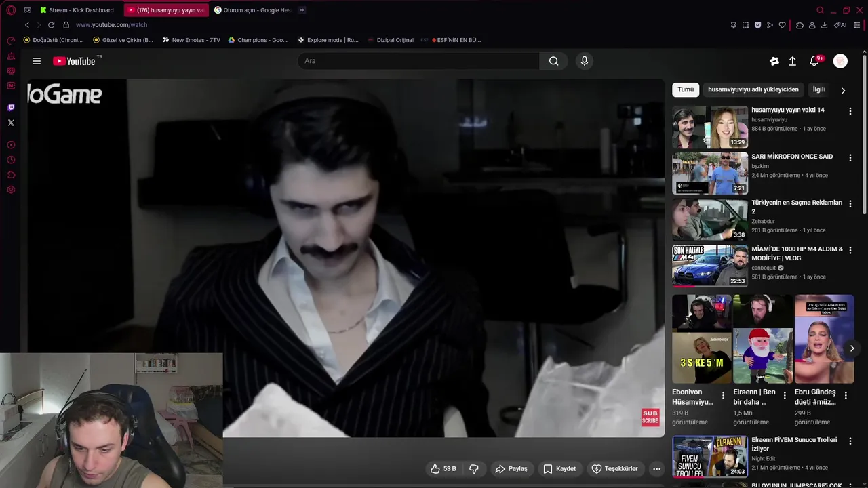Open more options for husamyuyu yayın vakti 14
The image size is (868, 488).
pyautogui.click(x=850, y=111)
